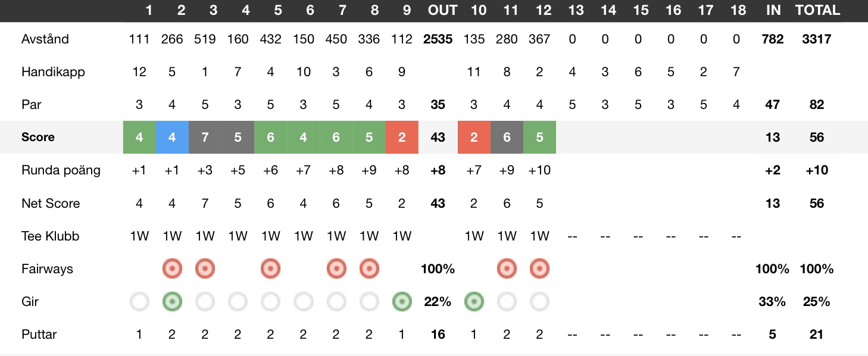Select the blue score cell for hole 2
Screen dimensions: 868x356
tap(172, 137)
